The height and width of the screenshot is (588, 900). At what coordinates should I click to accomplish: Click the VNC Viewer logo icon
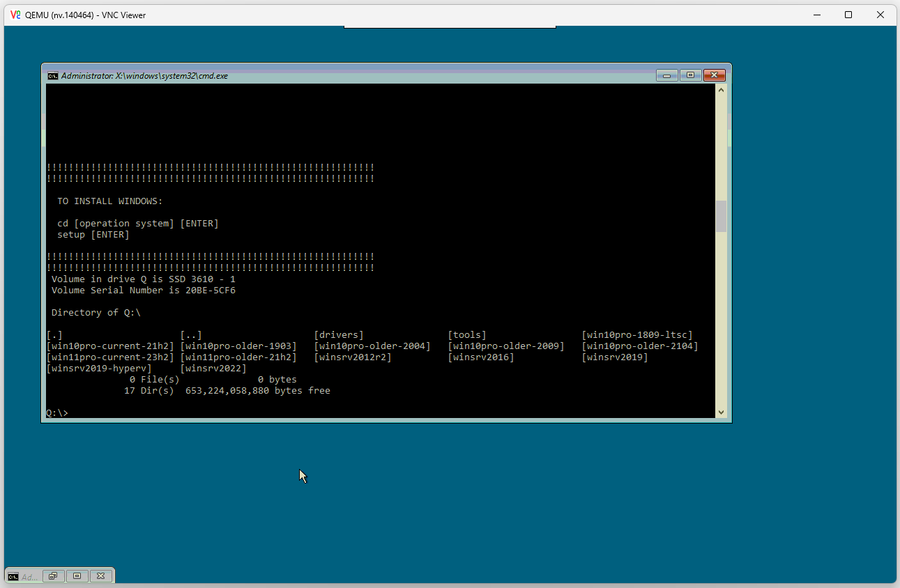point(15,15)
